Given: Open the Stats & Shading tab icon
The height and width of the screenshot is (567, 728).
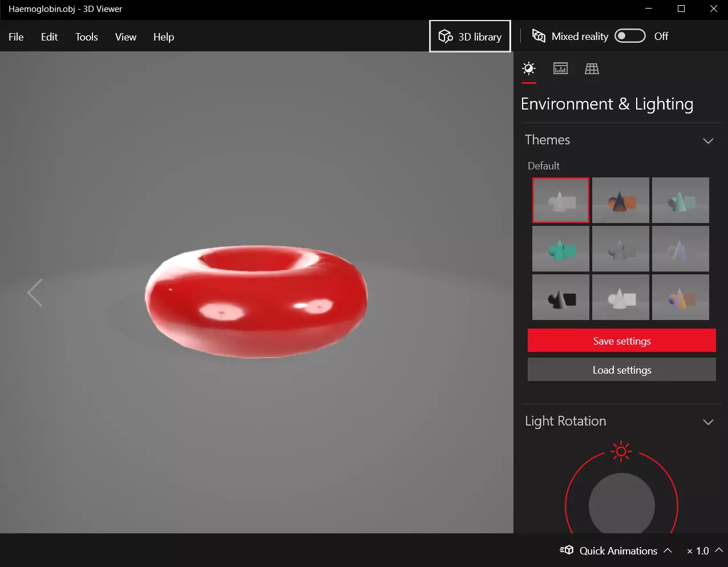Looking at the screenshot, I should [x=560, y=68].
